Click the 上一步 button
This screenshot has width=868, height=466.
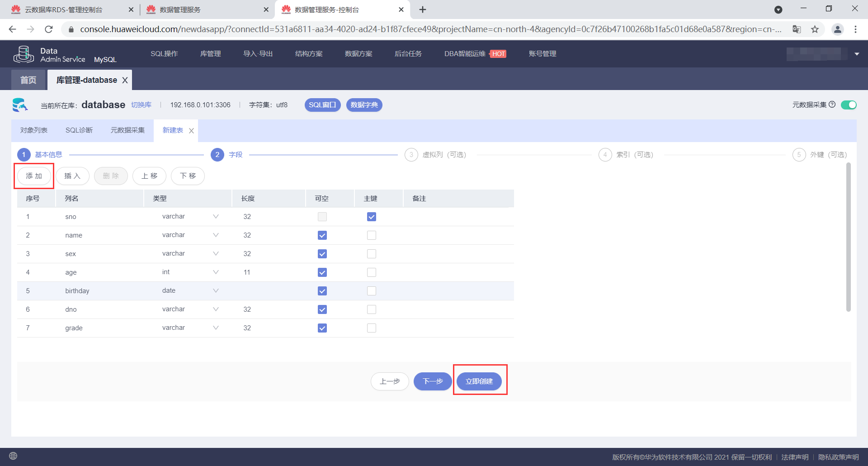(x=390, y=381)
